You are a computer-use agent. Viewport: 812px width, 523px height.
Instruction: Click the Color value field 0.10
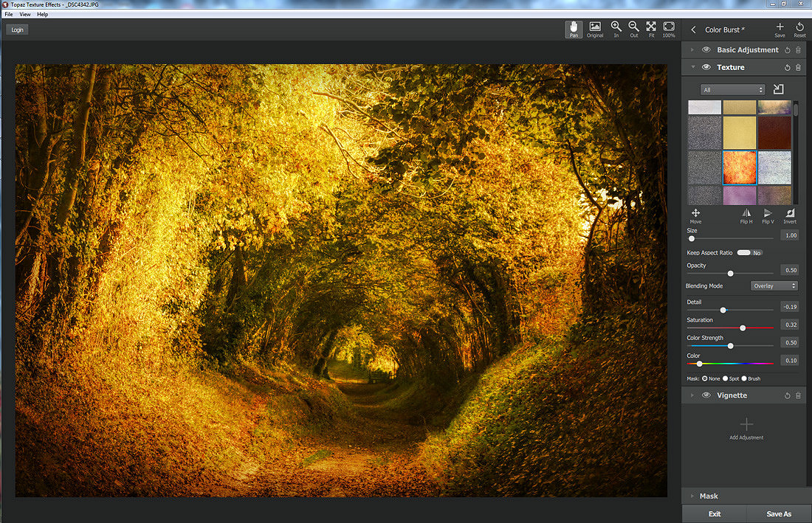click(790, 361)
